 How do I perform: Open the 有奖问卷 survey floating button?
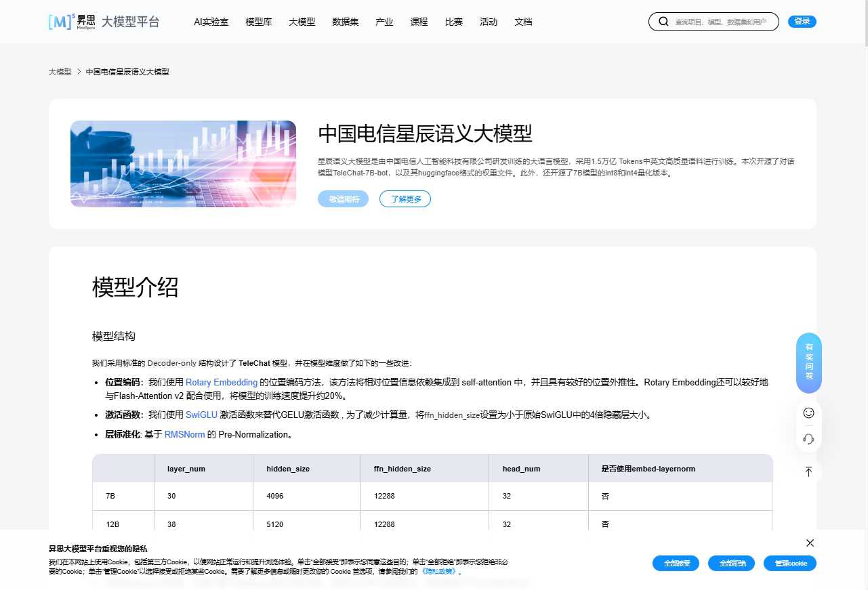click(808, 362)
